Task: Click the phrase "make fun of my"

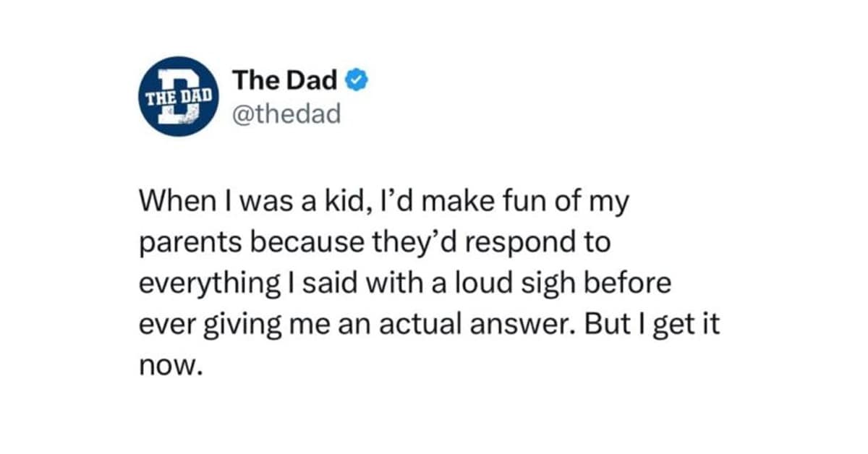Action: [x=532, y=203]
